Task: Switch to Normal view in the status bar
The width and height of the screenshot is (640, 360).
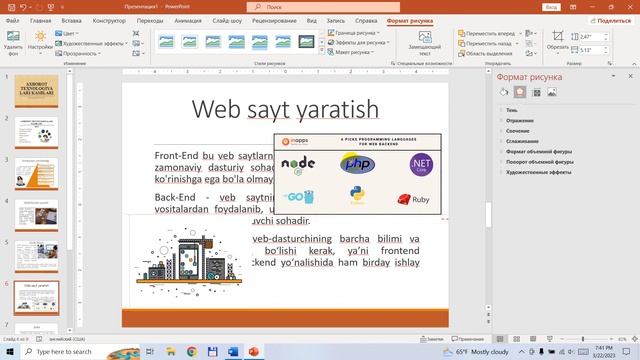Action: (500, 339)
